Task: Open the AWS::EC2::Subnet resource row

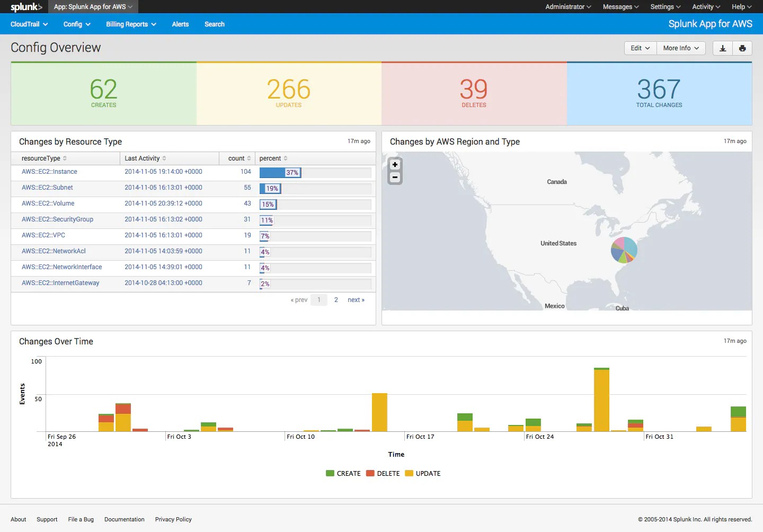Action: click(x=47, y=188)
